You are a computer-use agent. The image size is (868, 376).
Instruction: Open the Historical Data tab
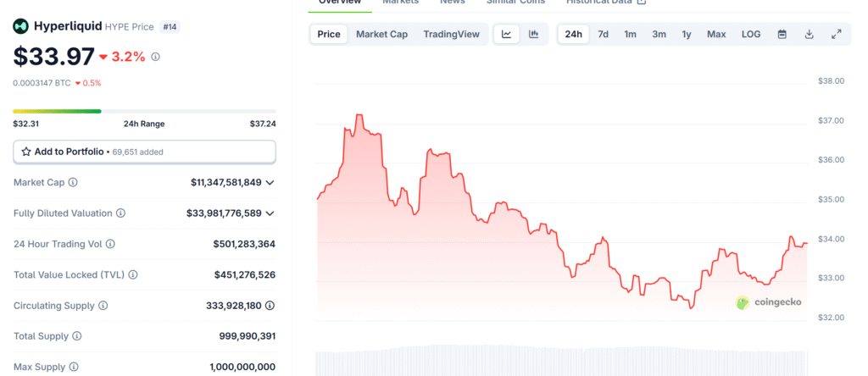click(605, 3)
